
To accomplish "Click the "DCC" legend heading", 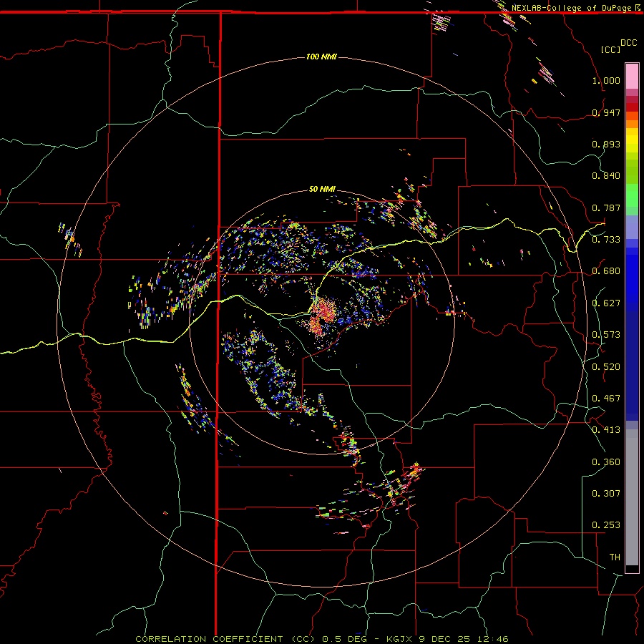I will [x=629, y=43].
